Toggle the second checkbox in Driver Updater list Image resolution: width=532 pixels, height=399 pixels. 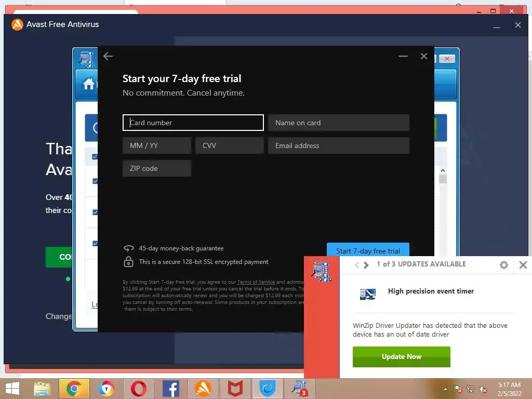click(x=95, y=181)
